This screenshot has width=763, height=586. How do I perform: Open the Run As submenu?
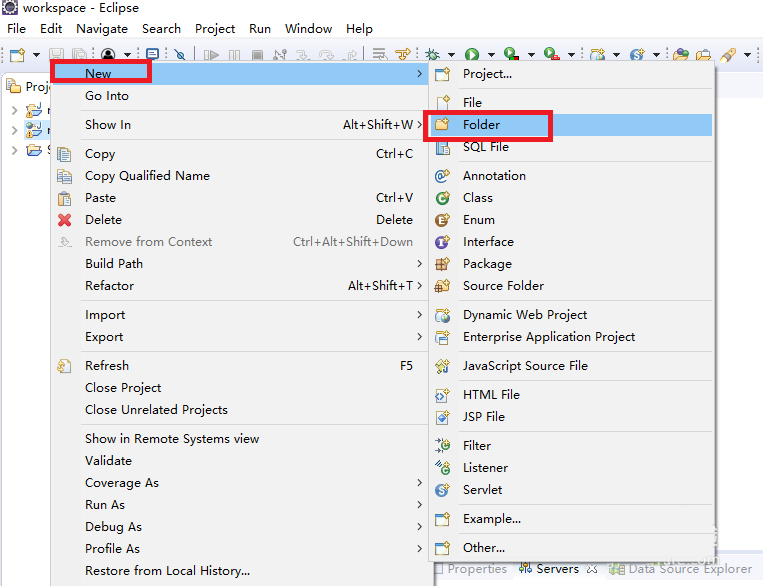(239, 505)
